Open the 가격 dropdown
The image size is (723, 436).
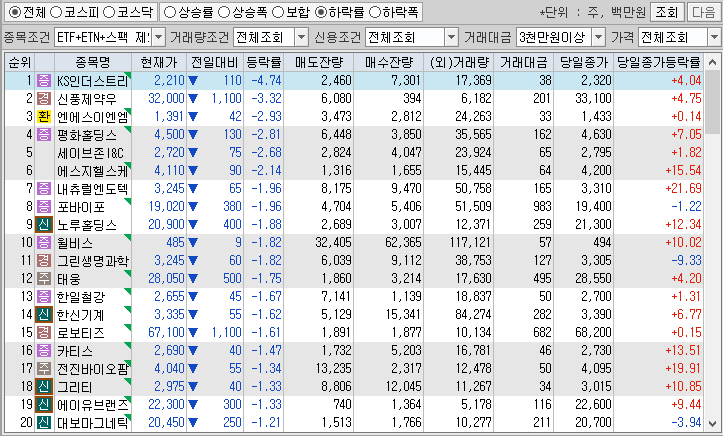(x=715, y=37)
